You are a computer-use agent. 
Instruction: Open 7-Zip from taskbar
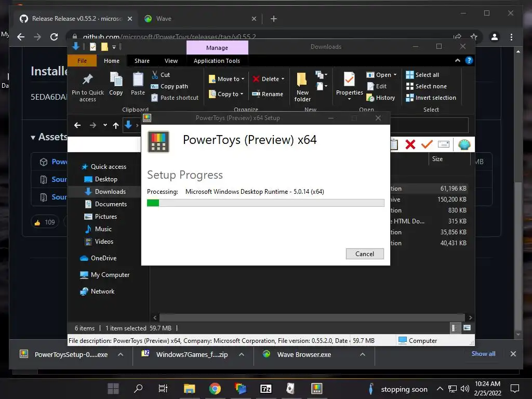pyautogui.click(x=265, y=389)
